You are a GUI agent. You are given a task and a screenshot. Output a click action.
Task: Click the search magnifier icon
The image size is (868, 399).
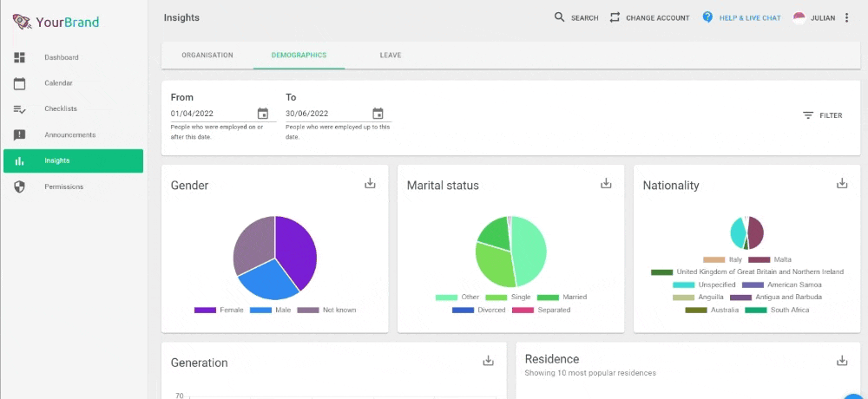pos(560,17)
